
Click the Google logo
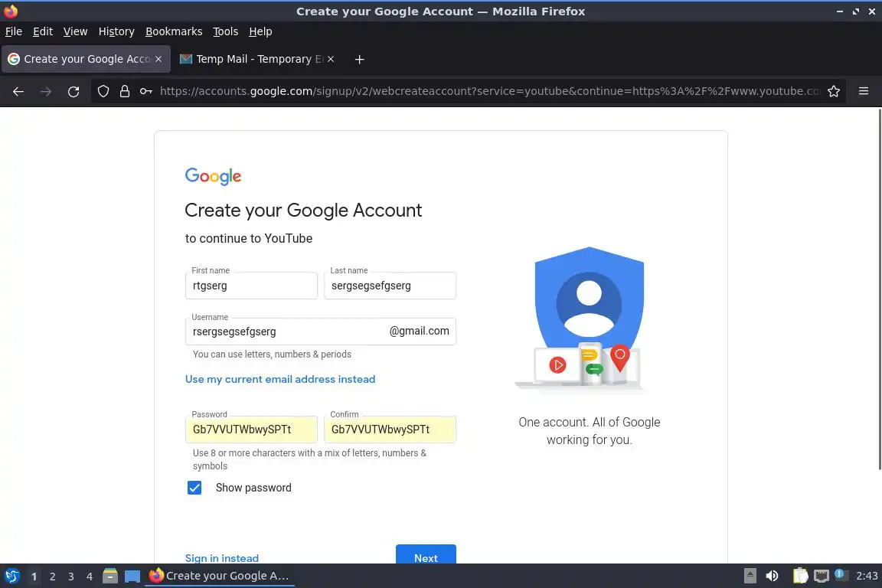[x=213, y=176]
